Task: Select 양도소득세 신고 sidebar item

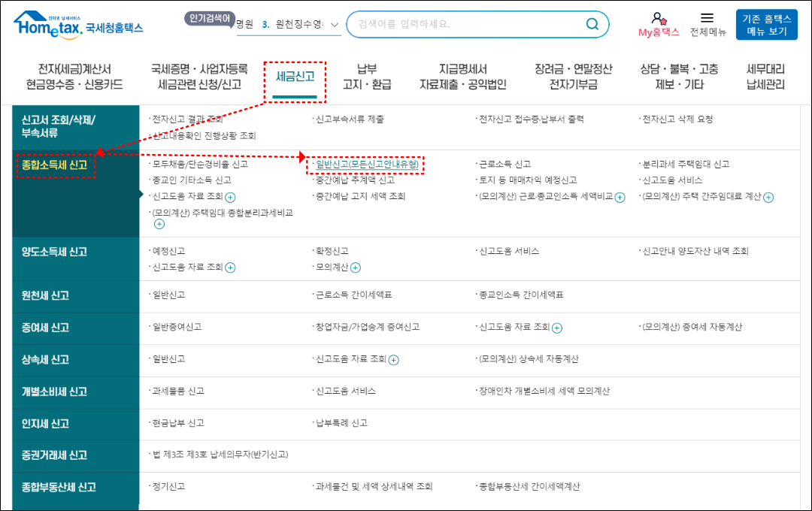Action: (53, 250)
